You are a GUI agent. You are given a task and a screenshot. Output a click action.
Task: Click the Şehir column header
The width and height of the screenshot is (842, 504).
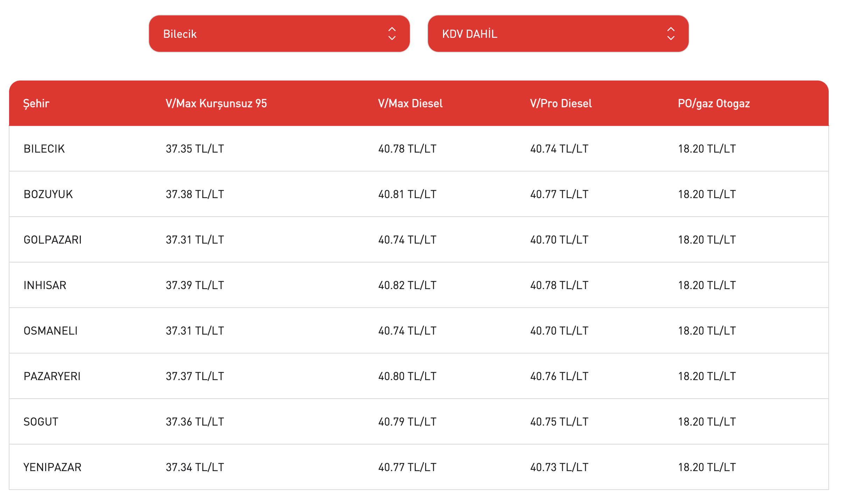click(36, 104)
